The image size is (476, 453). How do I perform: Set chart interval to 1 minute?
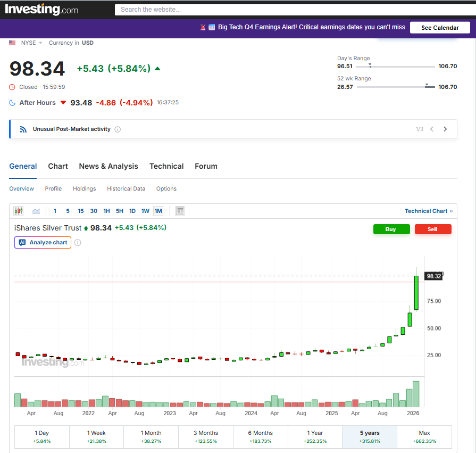55,211
